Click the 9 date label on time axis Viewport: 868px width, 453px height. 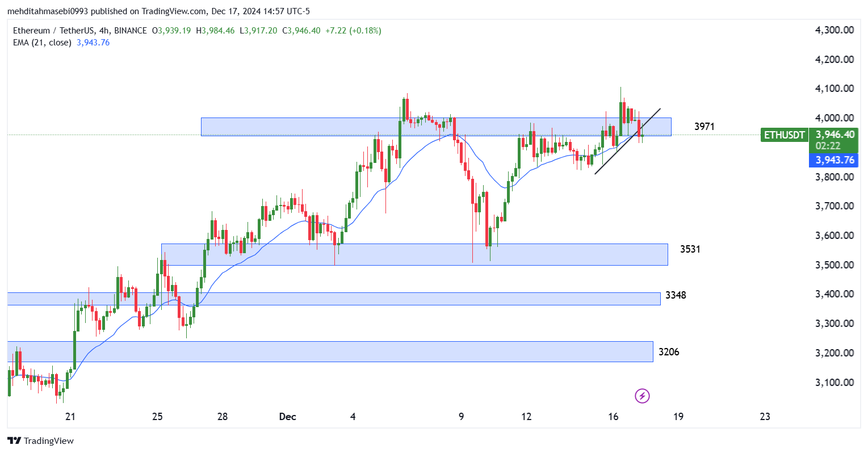click(x=462, y=417)
